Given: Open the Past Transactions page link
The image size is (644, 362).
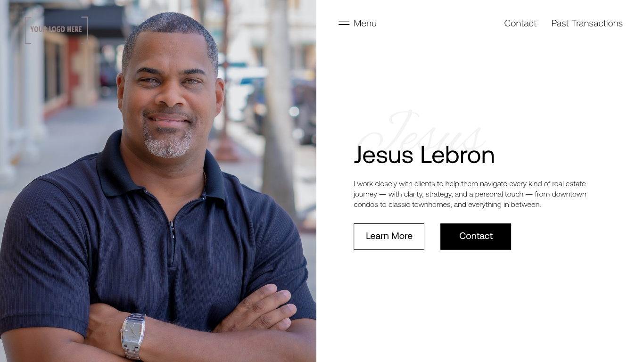Looking at the screenshot, I should pos(587,23).
